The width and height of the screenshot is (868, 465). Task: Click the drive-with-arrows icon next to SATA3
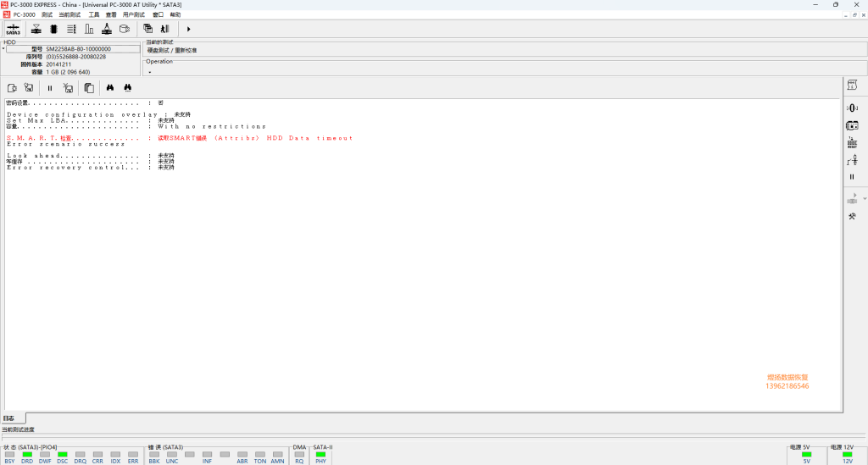36,29
